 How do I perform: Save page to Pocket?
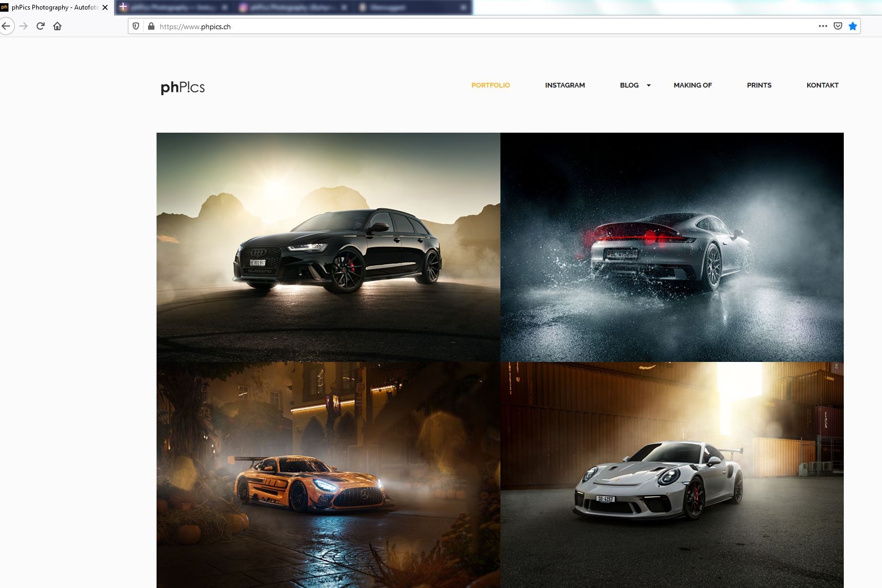[x=838, y=26]
